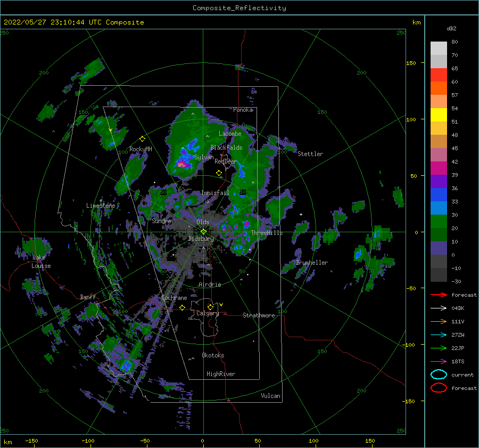The width and height of the screenshot is (479, 448).
Task: Select the purple 39 dBZ color swatch
Action: tap(439, 182)
